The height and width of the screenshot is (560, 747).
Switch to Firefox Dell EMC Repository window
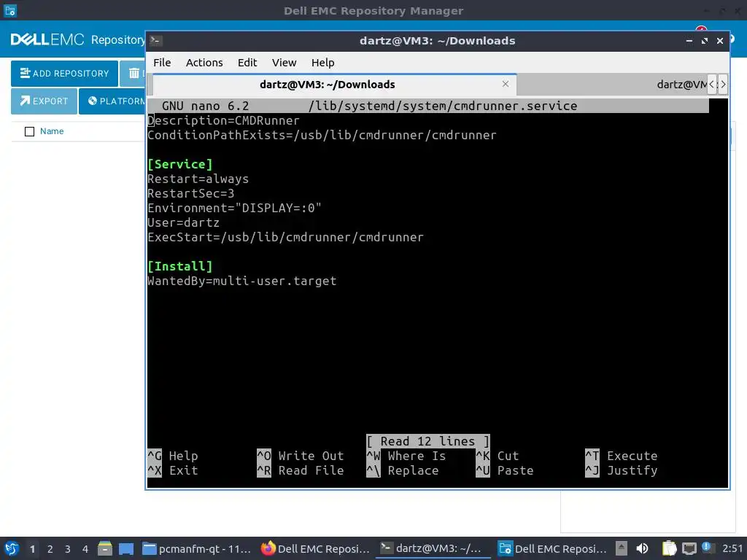tap(315, 548)
